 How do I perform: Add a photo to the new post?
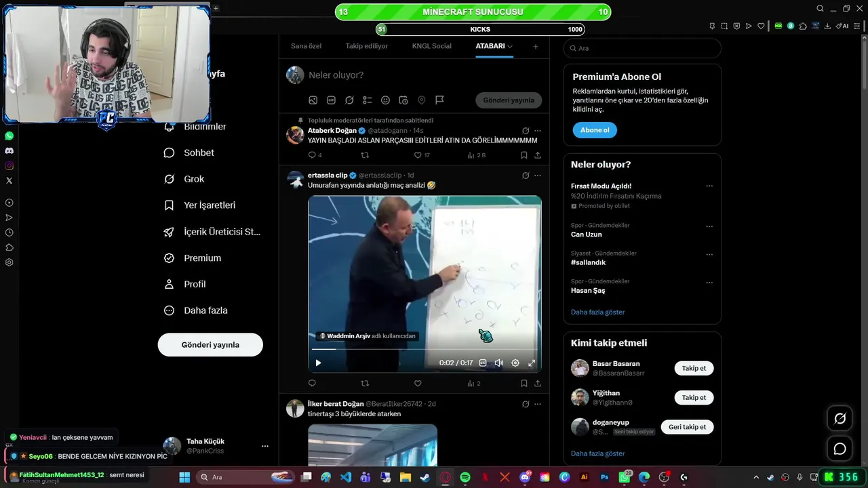click(313, 100)
